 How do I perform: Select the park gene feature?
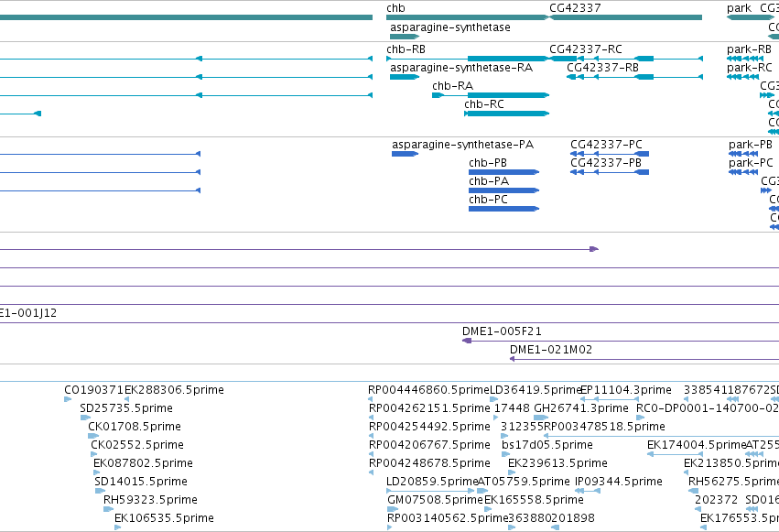pos(750,17)
